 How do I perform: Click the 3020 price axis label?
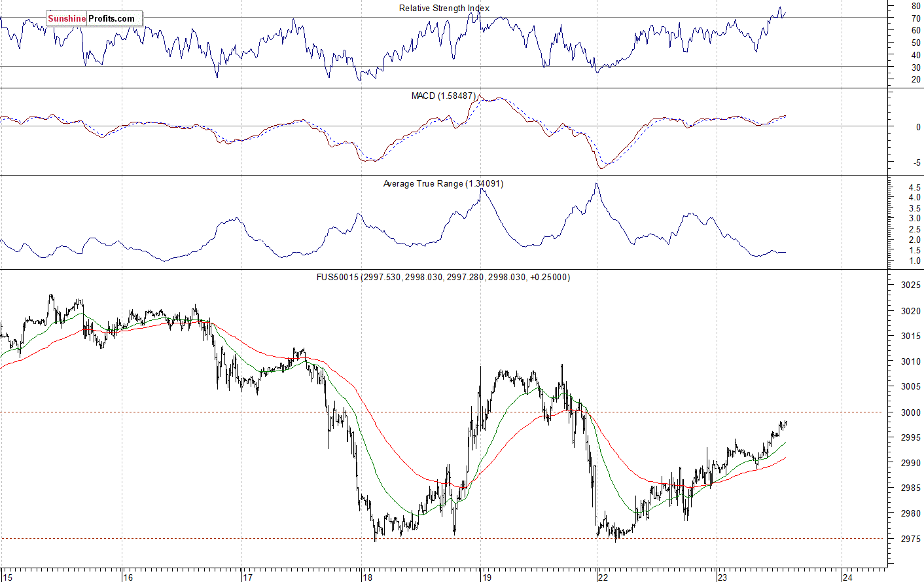point(911,311)
